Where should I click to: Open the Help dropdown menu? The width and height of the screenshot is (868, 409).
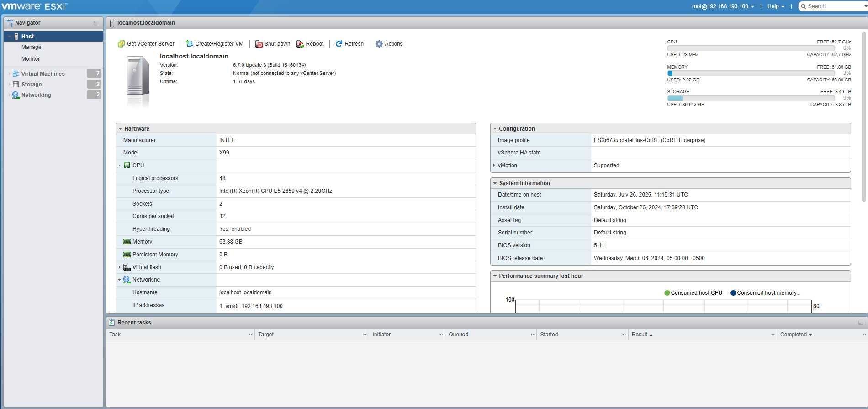point(776,6)
